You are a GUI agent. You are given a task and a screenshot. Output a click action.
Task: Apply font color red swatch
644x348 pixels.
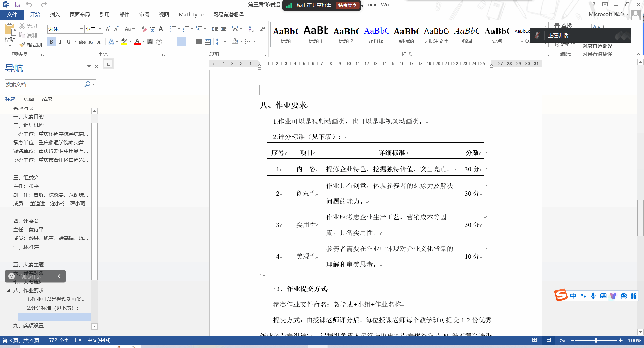(x=137, y=42)
